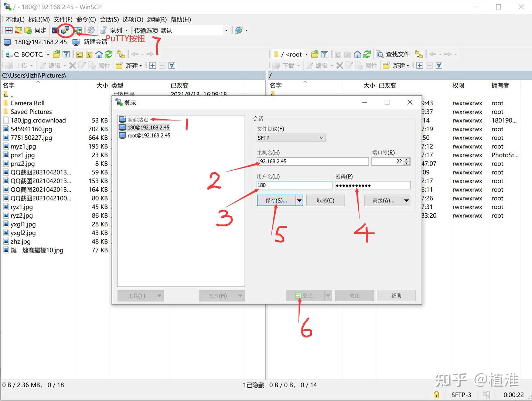Image resolution: width=532 pixels, height=401 pixels.
Task: Refresh the local panel file list
Action: coord(108,54)
